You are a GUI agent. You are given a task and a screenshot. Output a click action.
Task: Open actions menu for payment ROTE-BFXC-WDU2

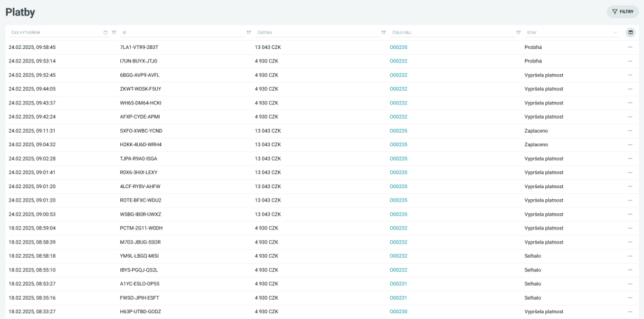tap(630, 200)
